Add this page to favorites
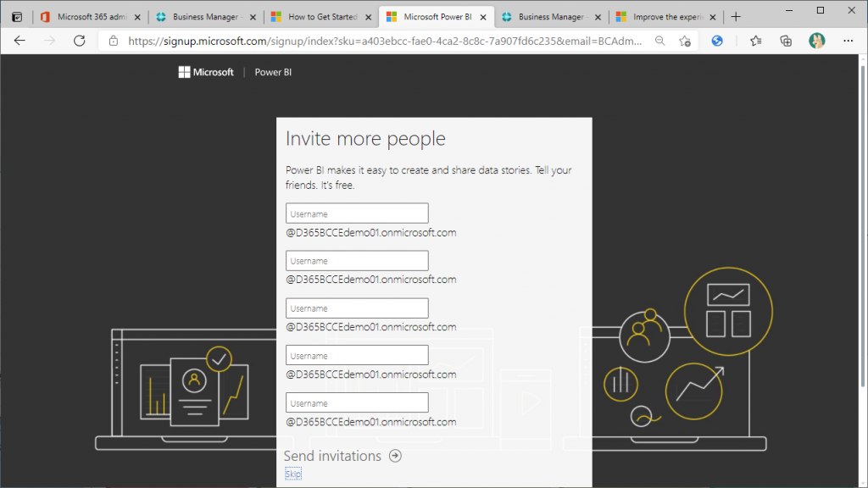 pyautogui.click(x=685, y=41)
